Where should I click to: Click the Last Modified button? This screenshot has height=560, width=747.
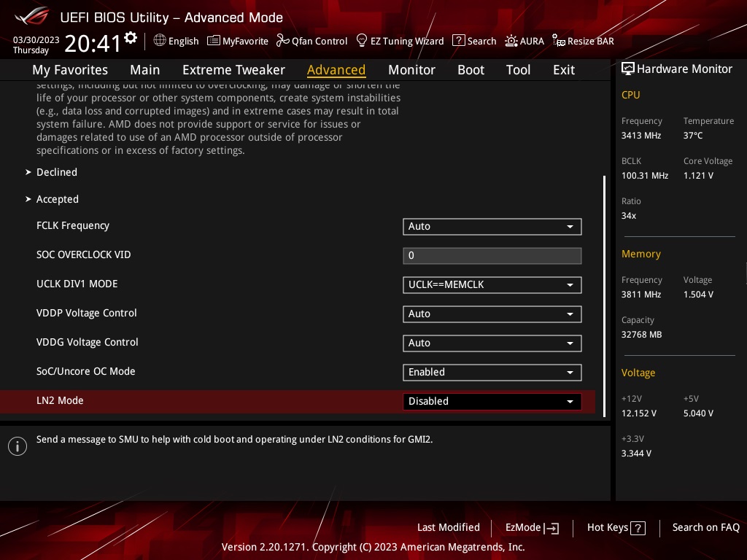(x=449, y=527)
